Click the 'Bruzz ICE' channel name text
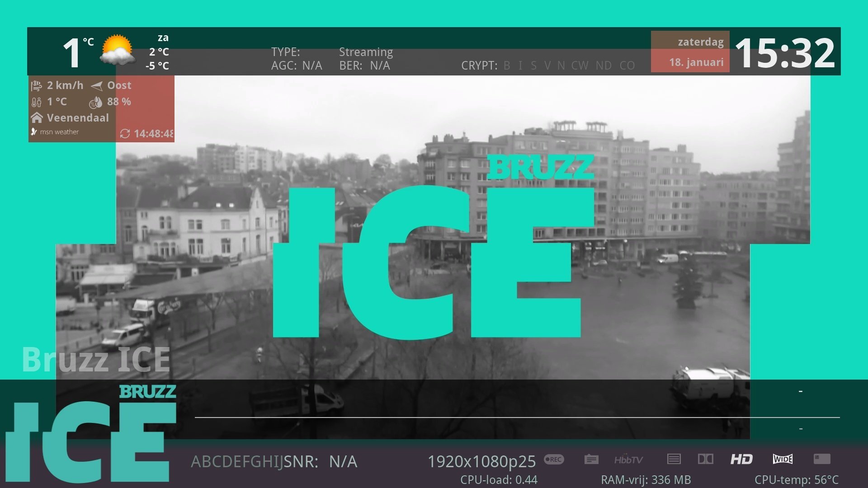 coord(96,360)
